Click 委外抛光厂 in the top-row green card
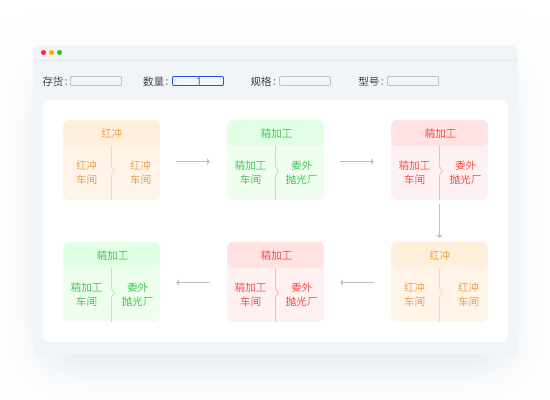This screenshot has width=550, height=400. (301, 172)
